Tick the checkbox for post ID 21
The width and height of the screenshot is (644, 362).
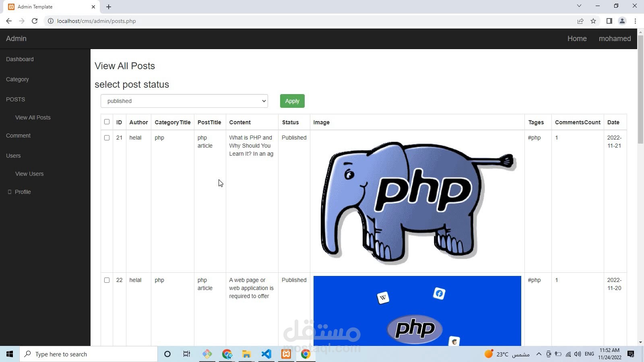(107, 138)
